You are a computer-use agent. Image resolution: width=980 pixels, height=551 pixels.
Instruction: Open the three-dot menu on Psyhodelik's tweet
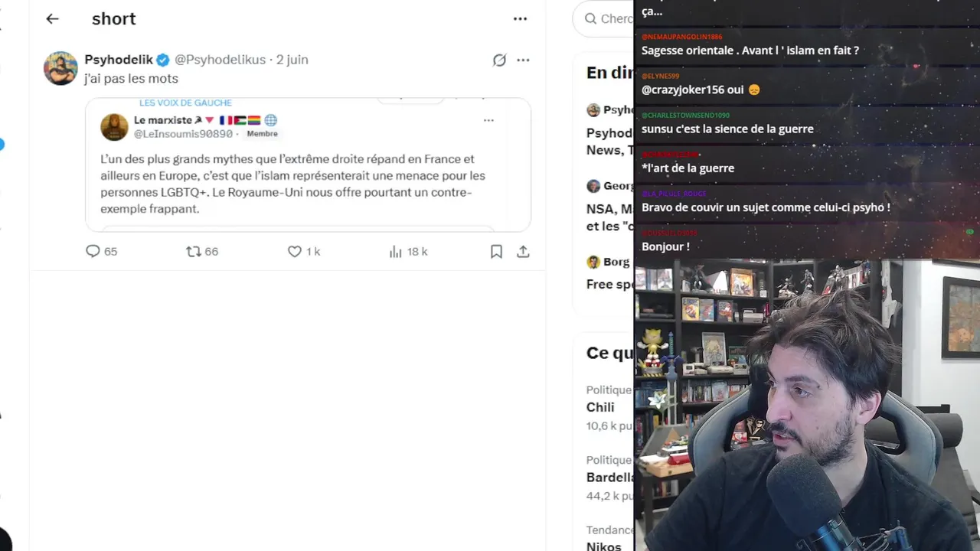point(523,60)
